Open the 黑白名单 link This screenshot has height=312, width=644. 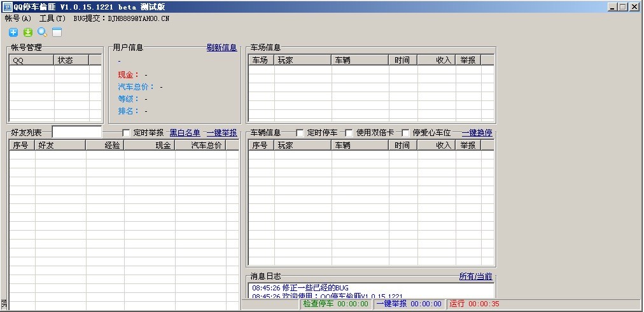(x=185, y=133)
